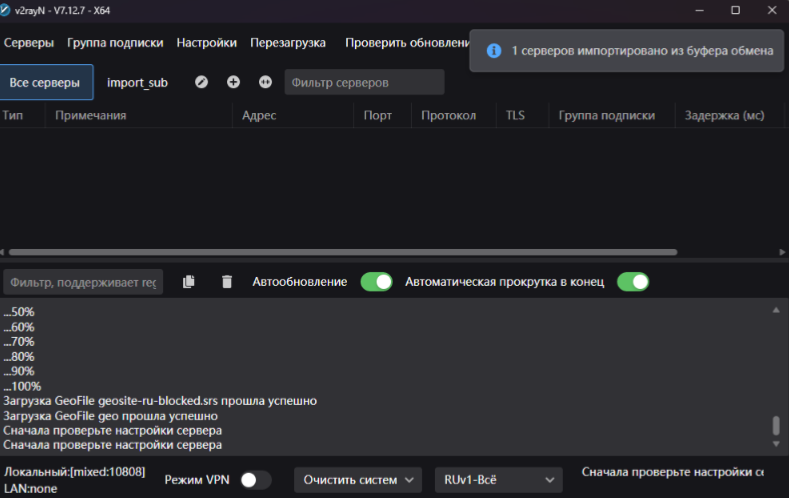Maximize the v2rayN window
The image size is (789, 498).
tap(735, 10)
